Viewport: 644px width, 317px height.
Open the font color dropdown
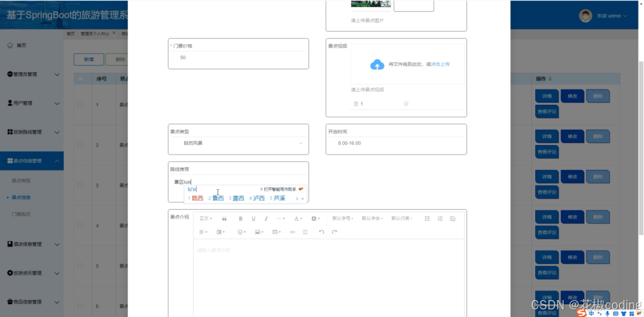pyautogui.click(x=298, y=219)
